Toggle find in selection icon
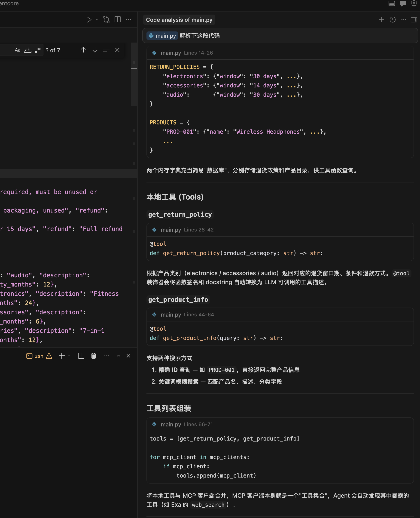The height and width of the screenshot is (518, 420). pos(106,50)
